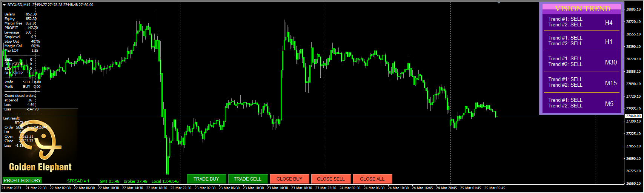Select the M30 timeframe in Vision Trend
This screenshot has height=193, width=644.
coord(611,62)
